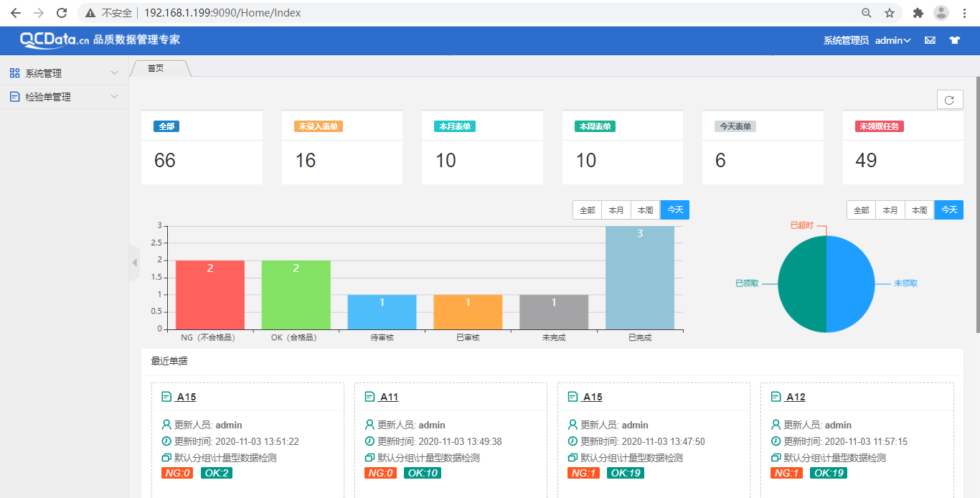Click the blue 未领取 pie chart slice
980x498 pixels.
[x=851, y=284]
